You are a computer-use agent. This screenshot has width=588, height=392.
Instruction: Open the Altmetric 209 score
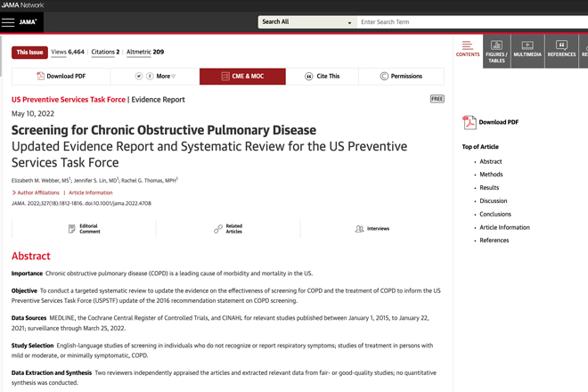[x=145, y=52]
